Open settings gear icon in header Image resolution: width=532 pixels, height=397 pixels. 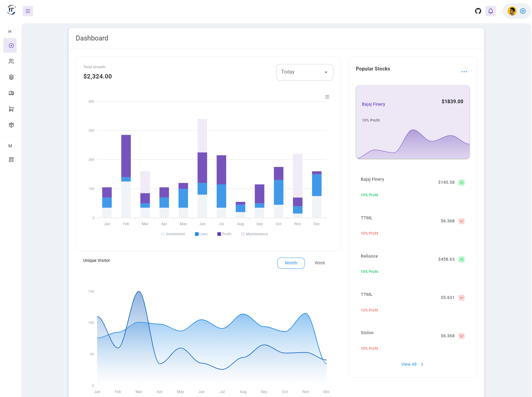(x=523, y=11)
